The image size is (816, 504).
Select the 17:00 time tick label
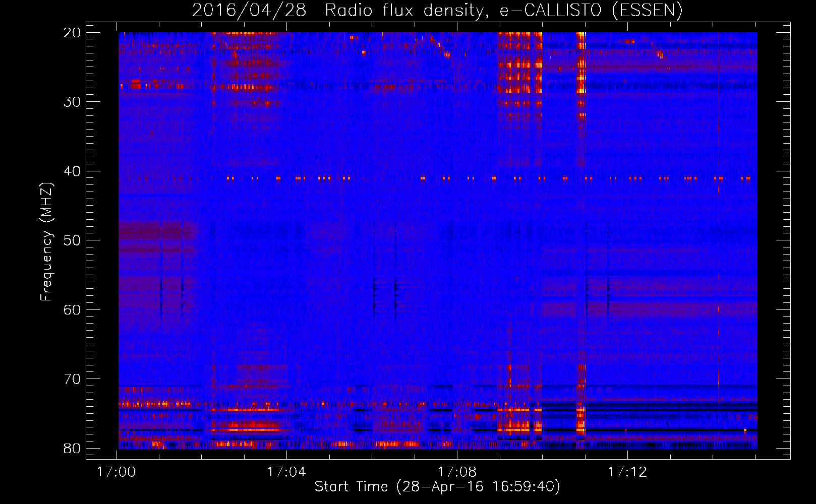pos(116,472)
